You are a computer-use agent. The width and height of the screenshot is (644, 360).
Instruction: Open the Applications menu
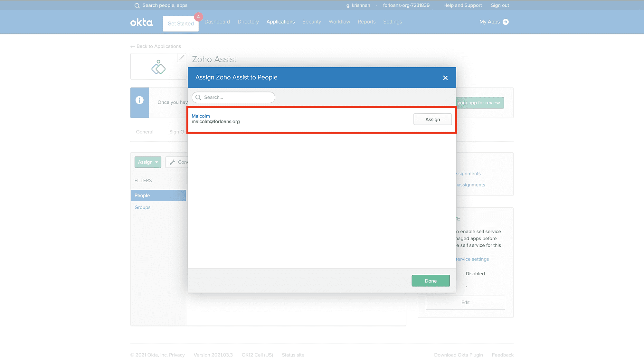pos(280,22)
